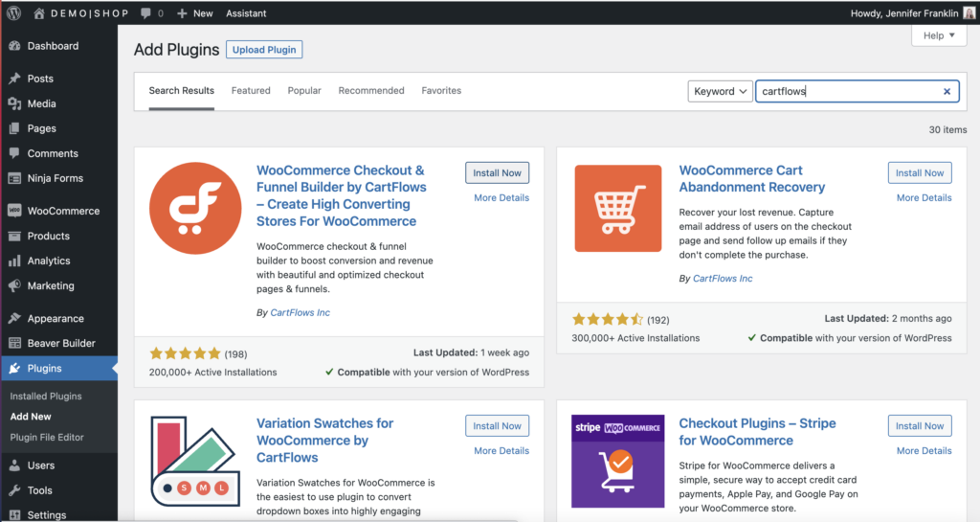Switch to the Recommended tab
980x522 pixels.
point(371,91)
